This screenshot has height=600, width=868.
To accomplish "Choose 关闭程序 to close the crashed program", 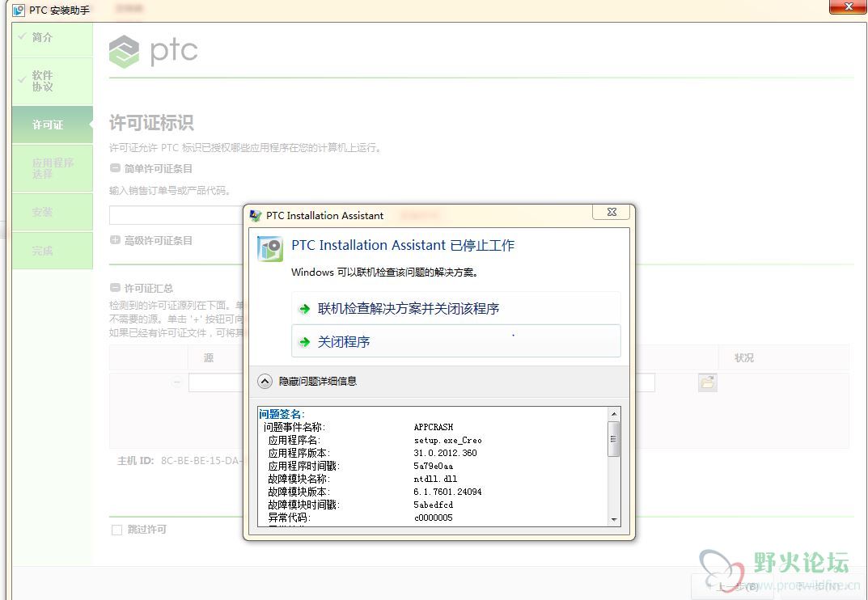I will 455,341.
